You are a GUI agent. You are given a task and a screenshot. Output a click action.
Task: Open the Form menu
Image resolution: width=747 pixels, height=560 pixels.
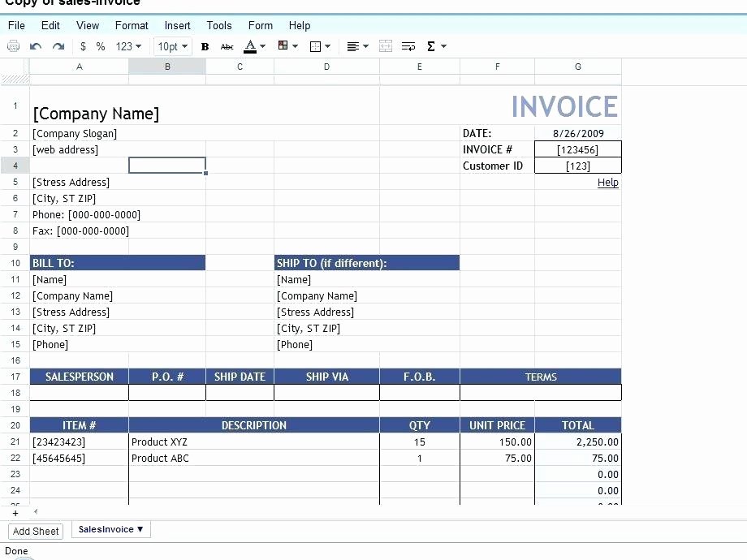coord(261,25)
